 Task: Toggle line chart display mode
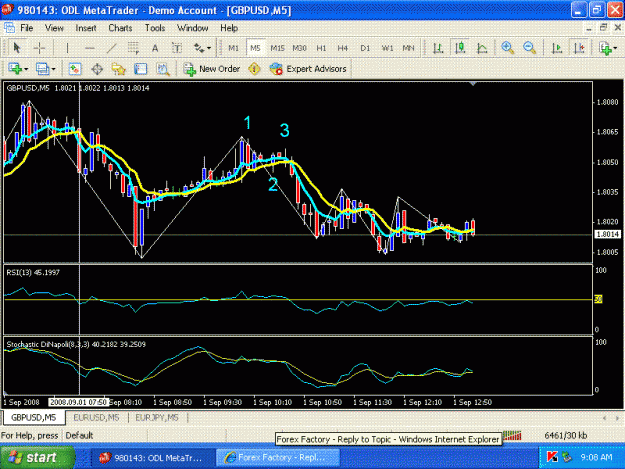(x=482, y=48)
